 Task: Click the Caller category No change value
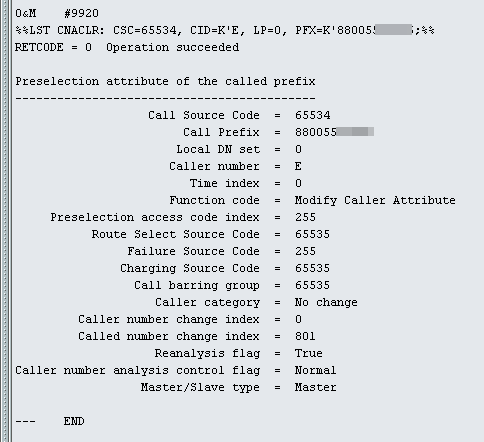326,302
